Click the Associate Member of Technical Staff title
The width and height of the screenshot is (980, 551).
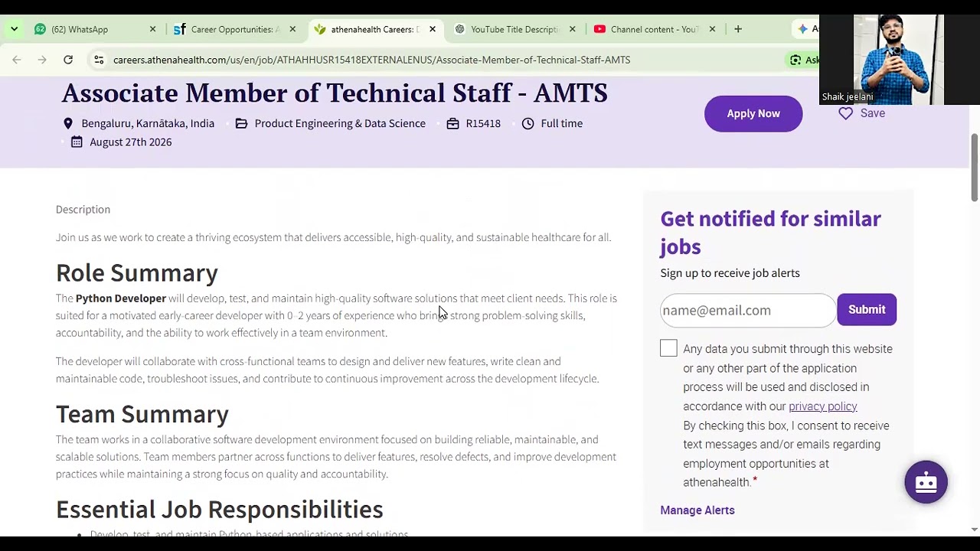tap(335, 93)
